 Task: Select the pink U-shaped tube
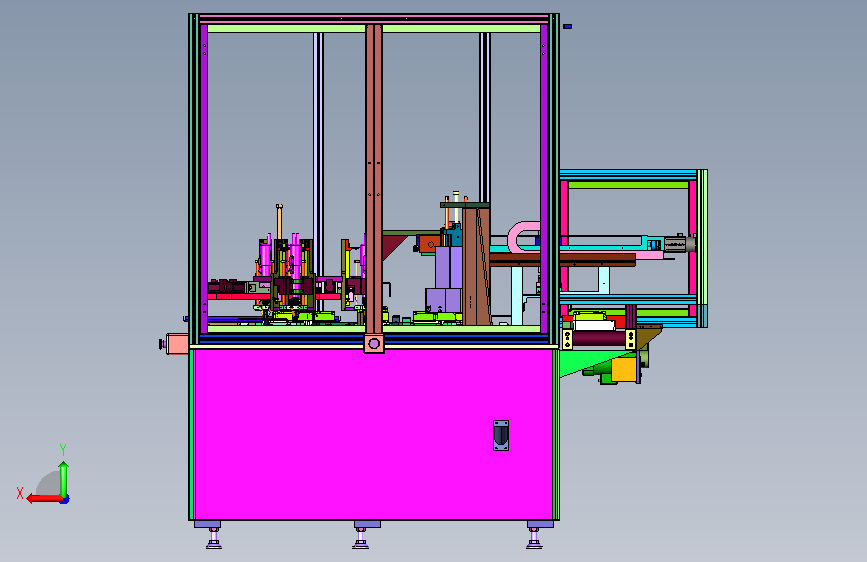click(x=523, y=237)
